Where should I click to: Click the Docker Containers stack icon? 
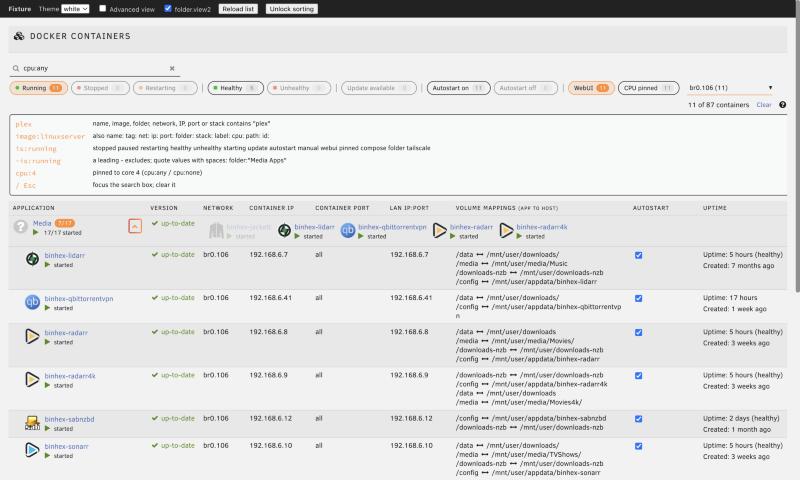click(19, 36)
